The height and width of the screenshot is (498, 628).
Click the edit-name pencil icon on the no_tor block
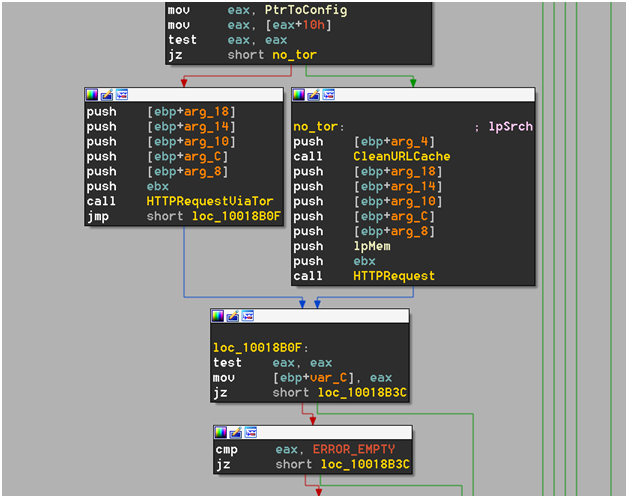[314, 94]
